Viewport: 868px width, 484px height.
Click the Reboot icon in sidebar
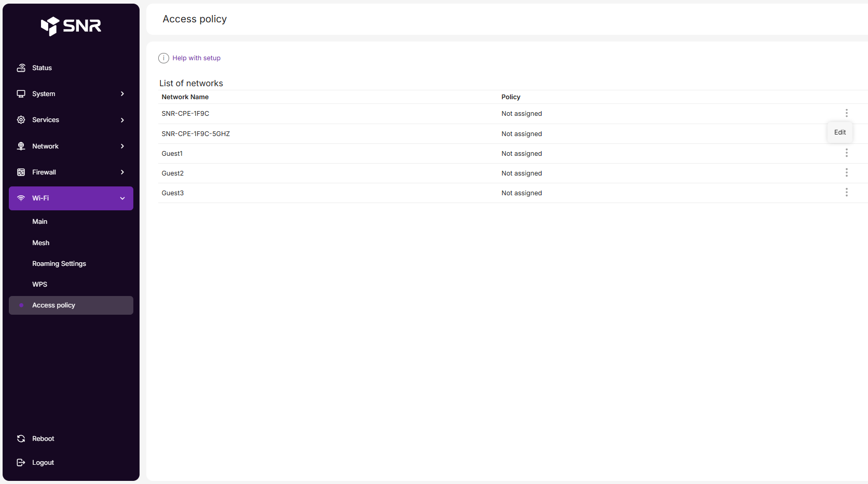tap(21, 439)
